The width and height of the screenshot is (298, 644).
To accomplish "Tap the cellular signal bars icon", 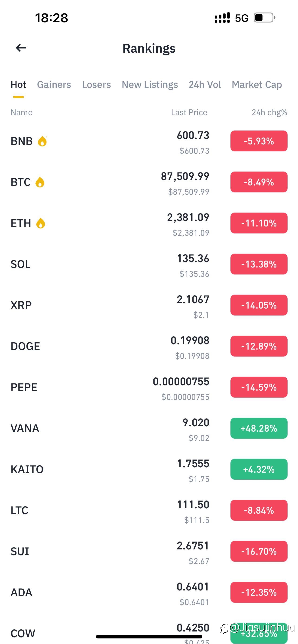I will pyautogui.click(x=222, y=18).
